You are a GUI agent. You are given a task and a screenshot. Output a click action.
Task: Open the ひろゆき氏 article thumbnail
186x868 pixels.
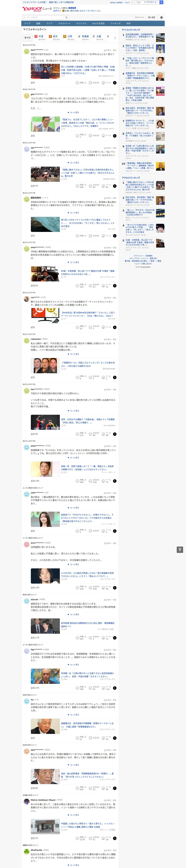tap(45, 576)
